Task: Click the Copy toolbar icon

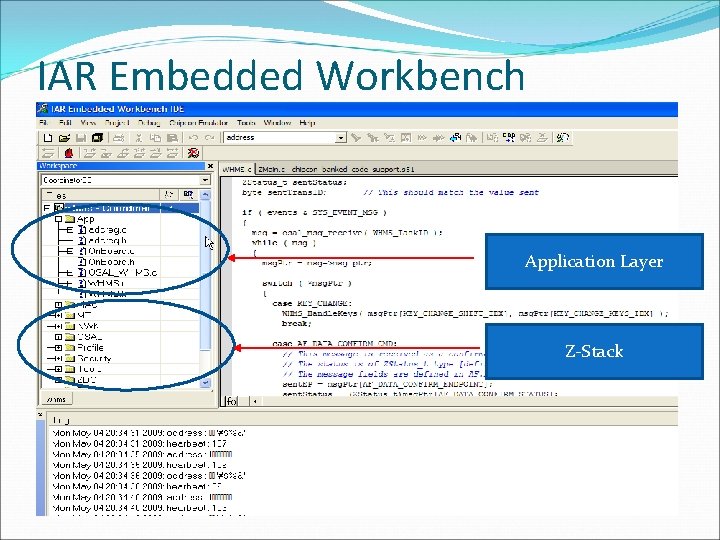Action: [x=156, y=137]
